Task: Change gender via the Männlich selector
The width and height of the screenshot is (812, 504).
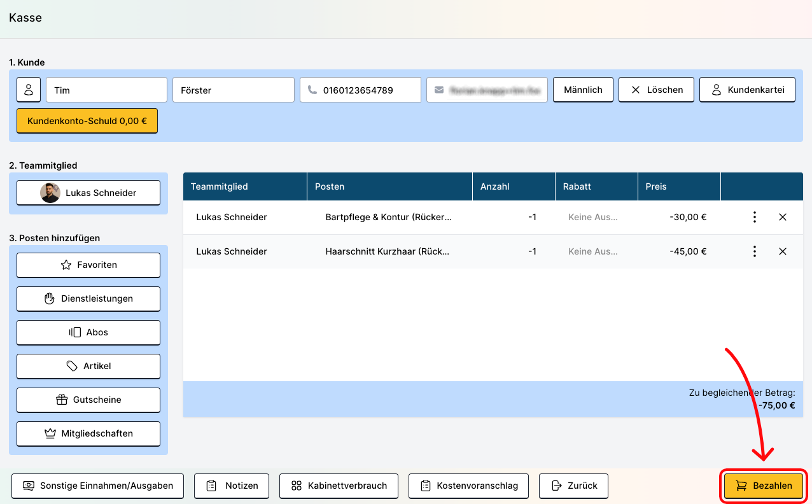Action: click(583, 90)
